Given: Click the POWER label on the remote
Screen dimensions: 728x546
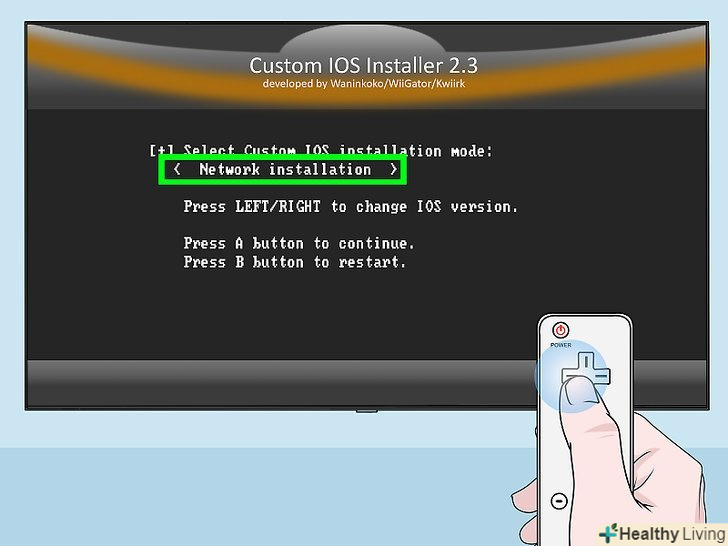Looking at the screenshot, I should click(x=561, y=345).
